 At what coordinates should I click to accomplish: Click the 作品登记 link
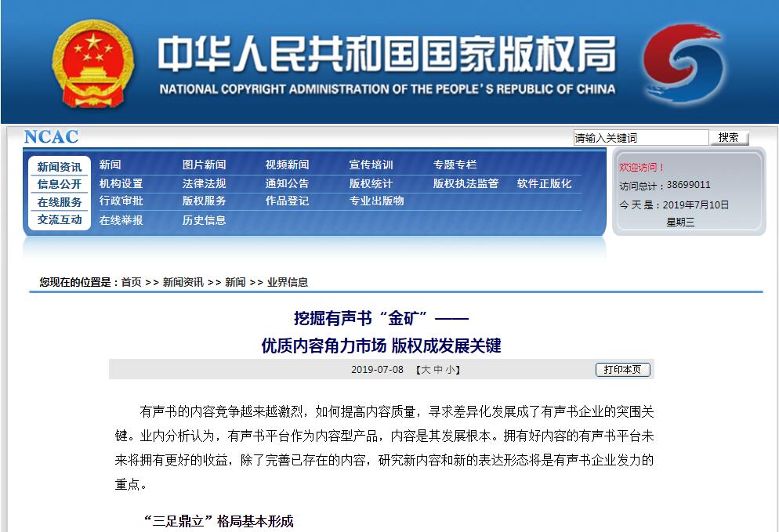pos(287,201)
